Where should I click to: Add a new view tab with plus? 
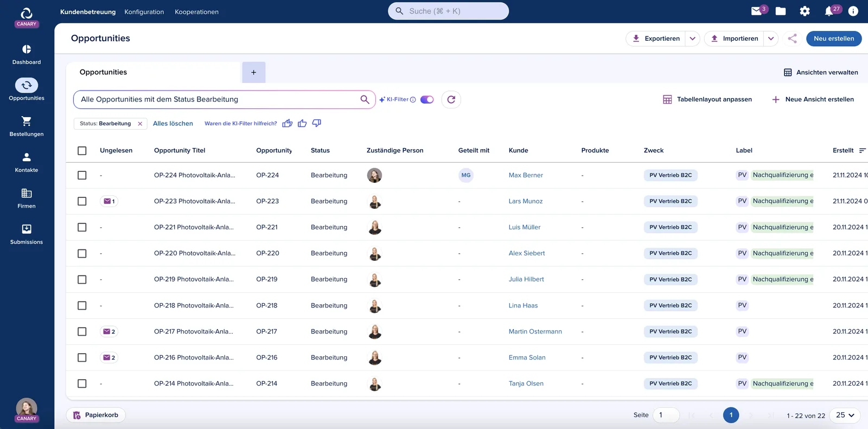[x=253, y=72]
